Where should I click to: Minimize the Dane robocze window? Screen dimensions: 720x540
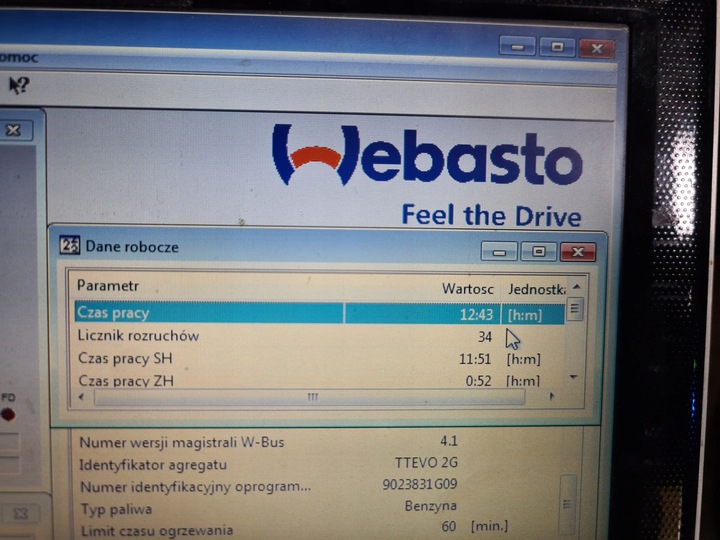tap(499, 252)
